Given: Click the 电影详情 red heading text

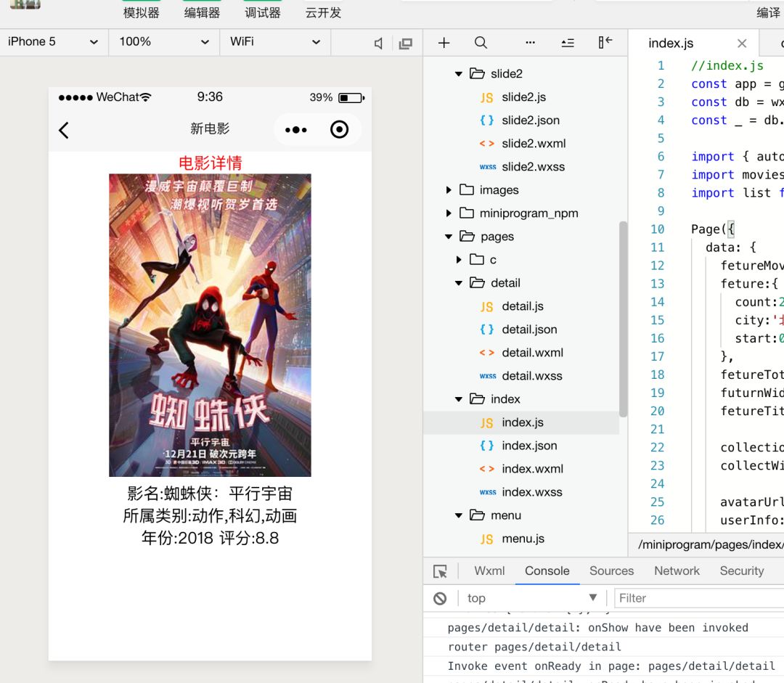Looking at the screenshot, I should tap(210, 163).
